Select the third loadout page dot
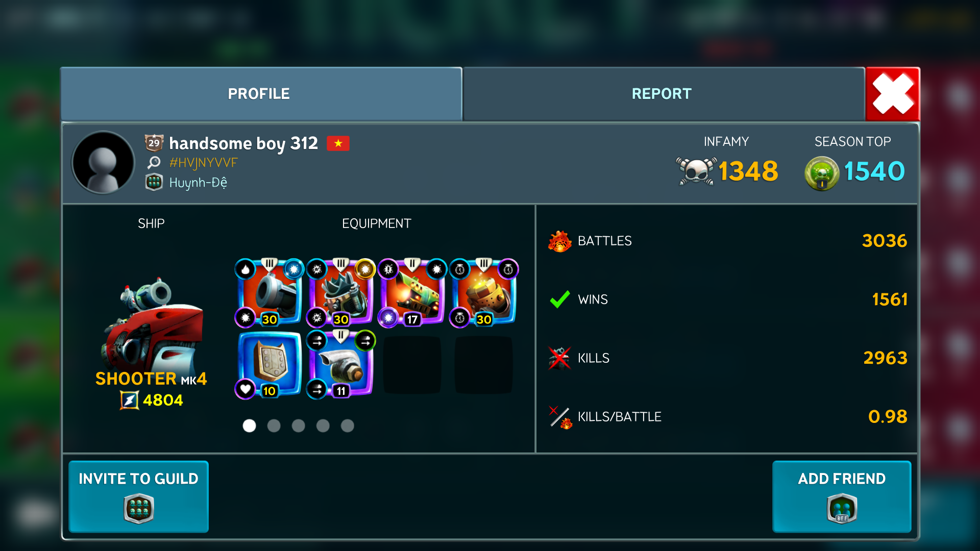The width and height of the screenshot is (980, 551). click(x=298, y=425)
